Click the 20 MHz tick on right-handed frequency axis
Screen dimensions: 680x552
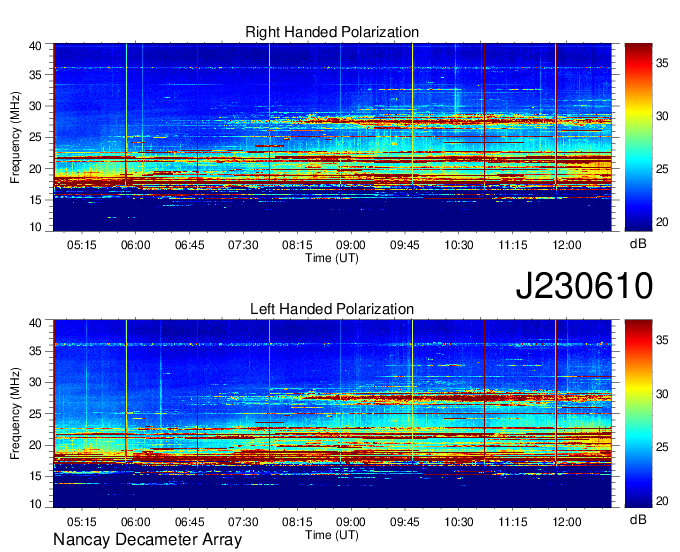[x=36, y=169]
